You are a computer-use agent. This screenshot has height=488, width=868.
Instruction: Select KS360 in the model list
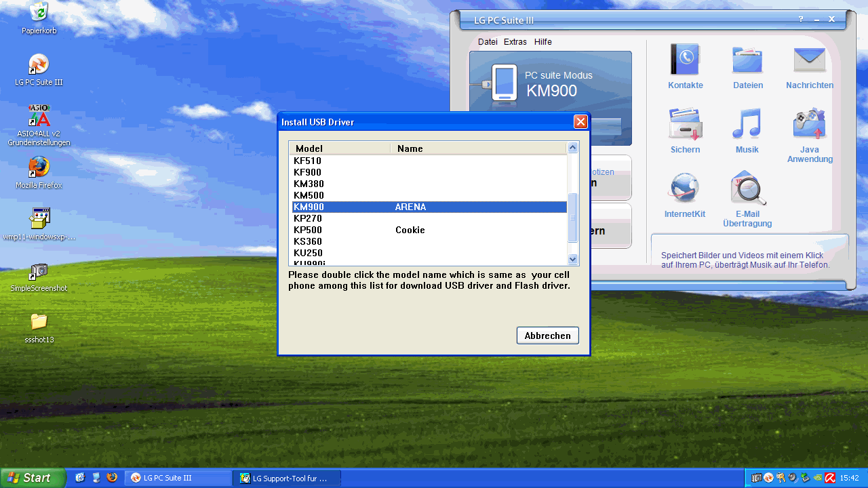point(429,241)
